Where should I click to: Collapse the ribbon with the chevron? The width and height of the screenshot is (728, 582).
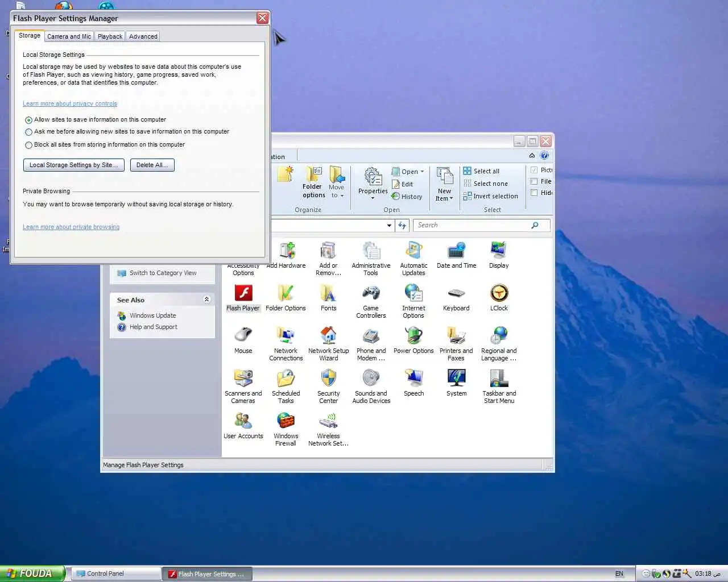(x=532, y=156)
